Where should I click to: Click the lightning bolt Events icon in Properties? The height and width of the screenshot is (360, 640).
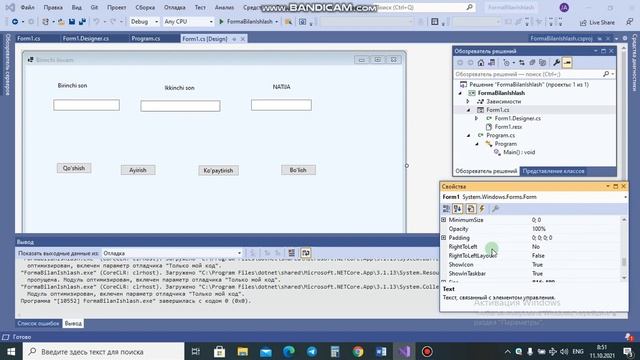click(x=482, y=209)
